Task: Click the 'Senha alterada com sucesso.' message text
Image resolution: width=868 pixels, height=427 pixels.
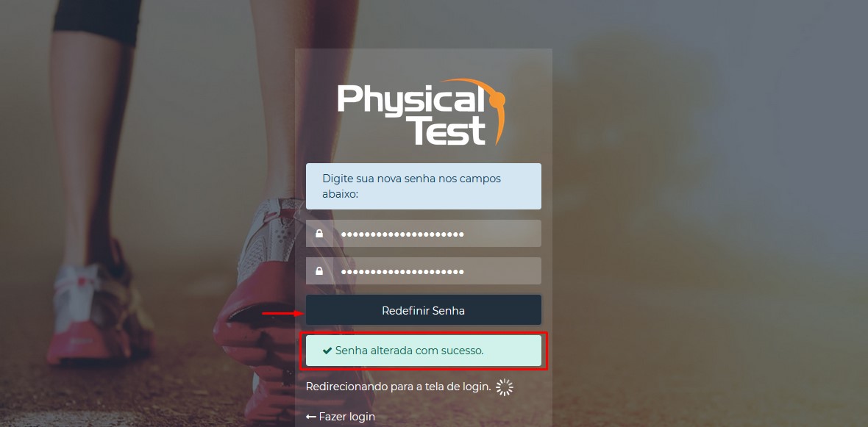Action: (409, 351)
